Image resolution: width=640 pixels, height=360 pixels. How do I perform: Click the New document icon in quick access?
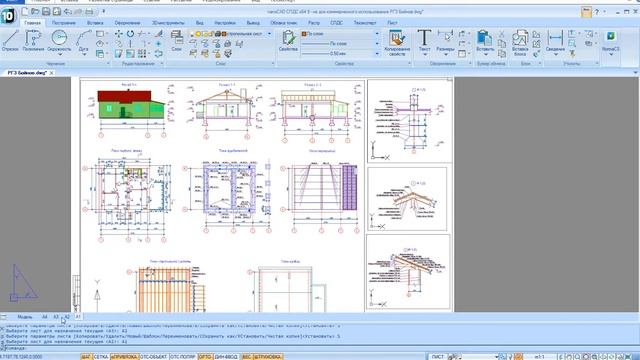(x=25, y=11)
